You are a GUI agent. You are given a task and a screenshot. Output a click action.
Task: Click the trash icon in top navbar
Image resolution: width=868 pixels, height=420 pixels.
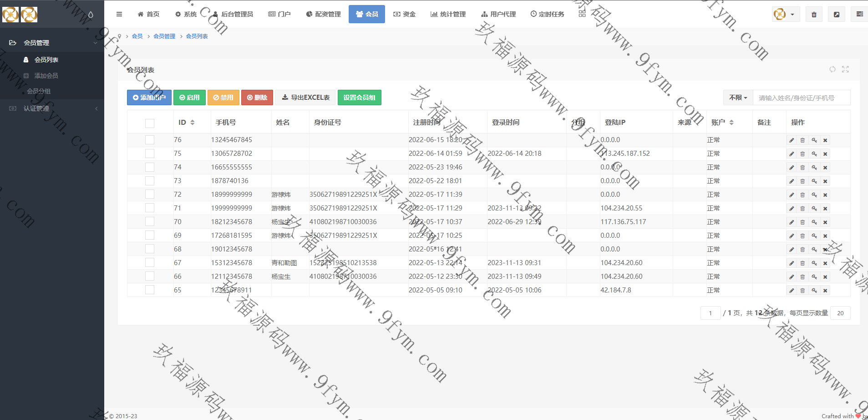(814, 15)
